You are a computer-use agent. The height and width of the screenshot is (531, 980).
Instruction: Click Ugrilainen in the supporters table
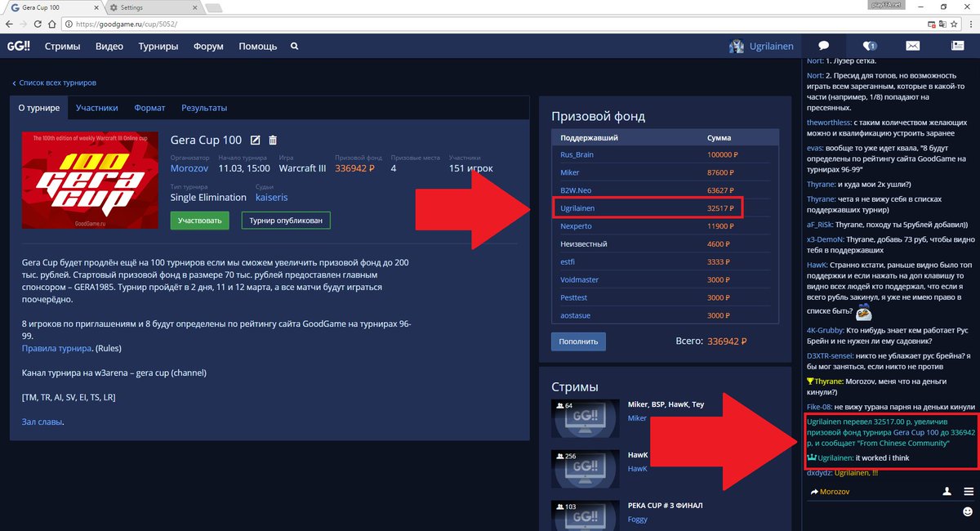tap(577, 208)
